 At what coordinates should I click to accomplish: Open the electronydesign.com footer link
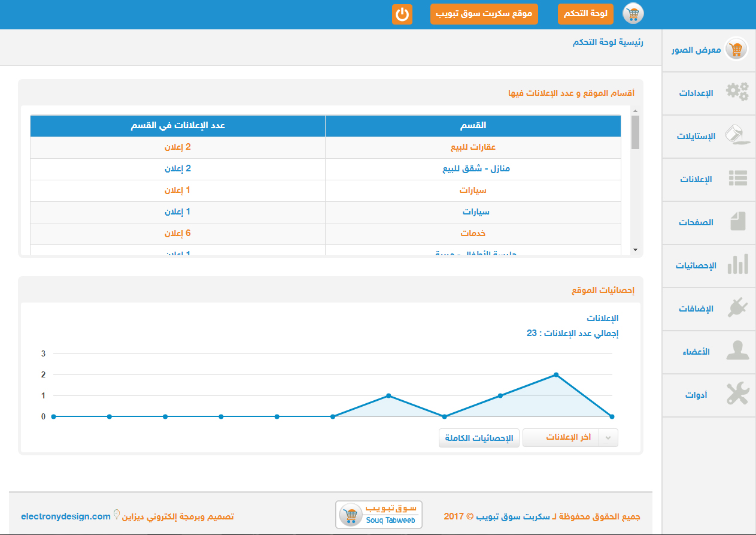pos(66,516)
